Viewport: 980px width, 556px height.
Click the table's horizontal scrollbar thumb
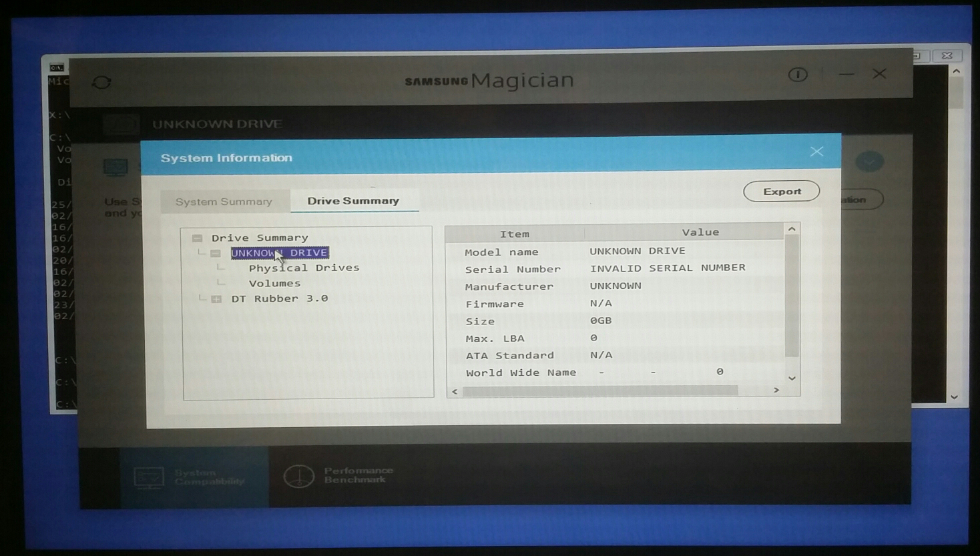tap(600, 391)
